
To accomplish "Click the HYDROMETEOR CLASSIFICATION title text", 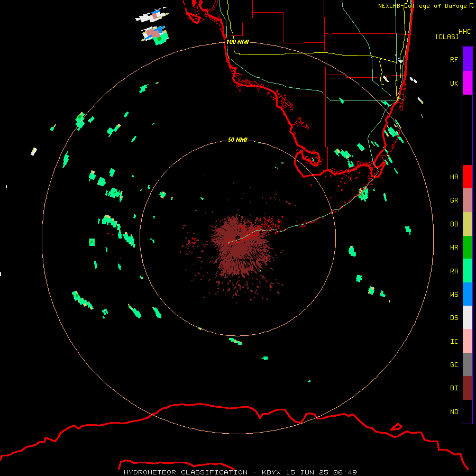I will [x=186, y=472].
